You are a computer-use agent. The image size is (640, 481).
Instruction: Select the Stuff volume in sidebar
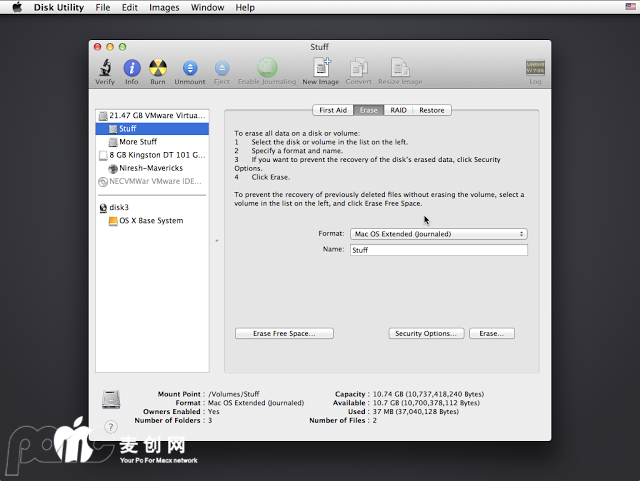click(x=152, y=129)
